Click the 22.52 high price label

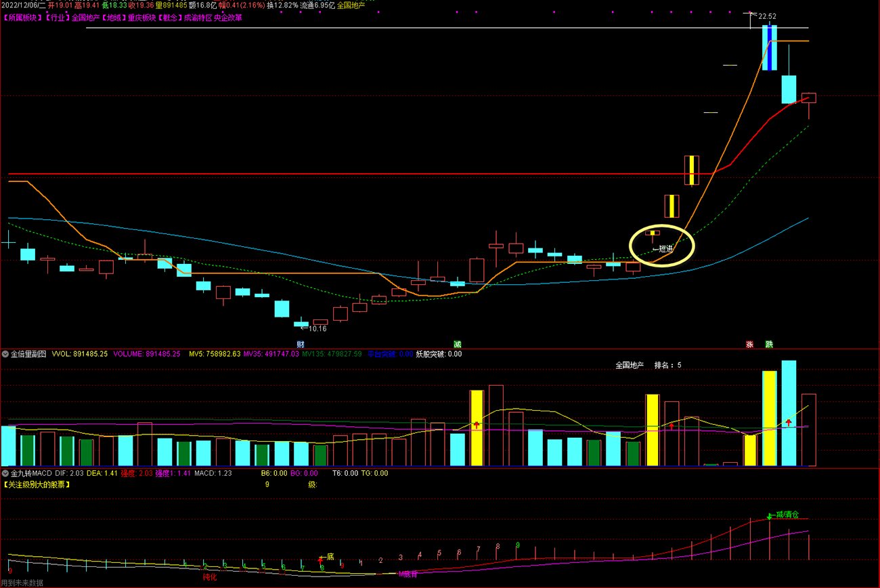click(x=767, y=16)
